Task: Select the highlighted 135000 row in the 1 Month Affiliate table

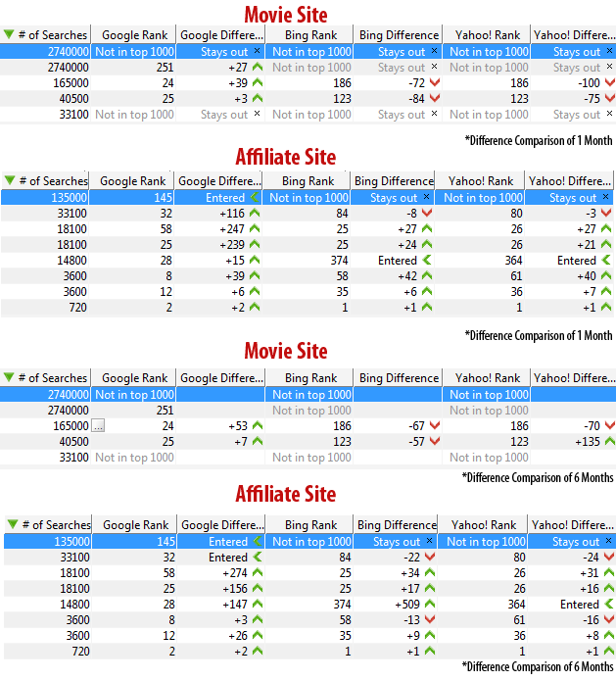Action: tap(308, 197)
